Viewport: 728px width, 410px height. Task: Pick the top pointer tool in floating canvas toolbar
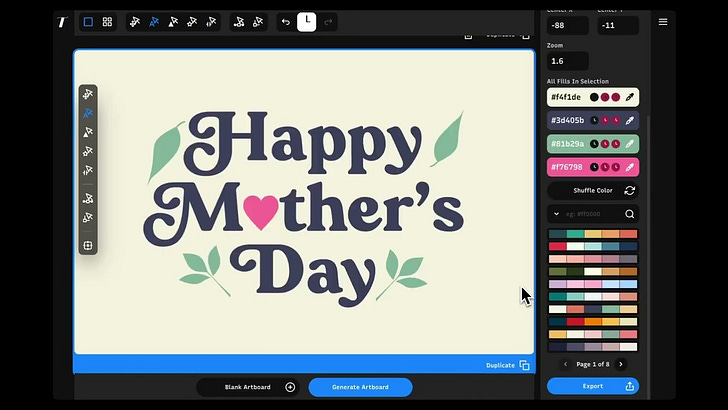88,94
